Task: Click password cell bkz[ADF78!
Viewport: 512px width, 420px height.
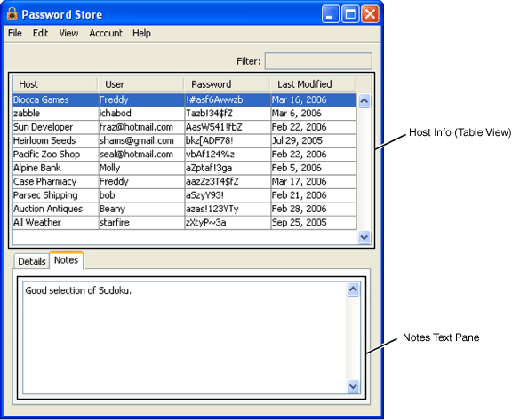Action: click(228, 140)
